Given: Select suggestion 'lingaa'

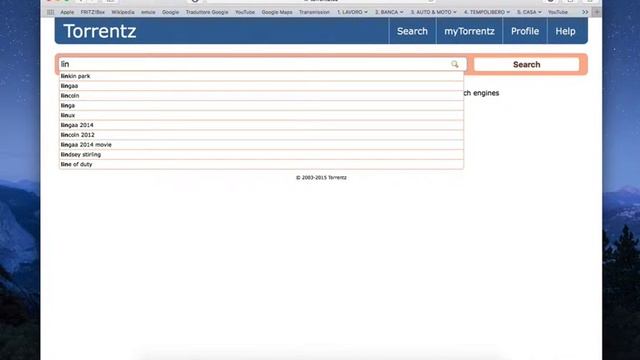Looking at the screenshot, I should click(x=261, y=86).
